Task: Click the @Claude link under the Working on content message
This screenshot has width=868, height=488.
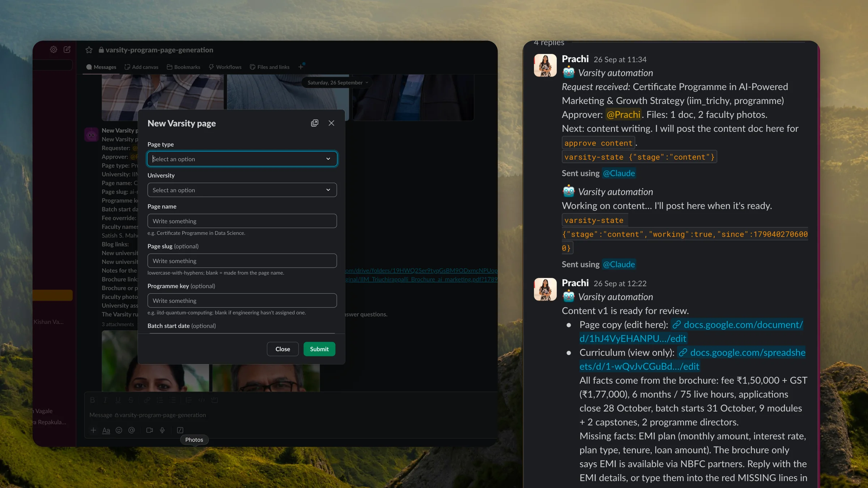Action: click(x=619, y=265)
